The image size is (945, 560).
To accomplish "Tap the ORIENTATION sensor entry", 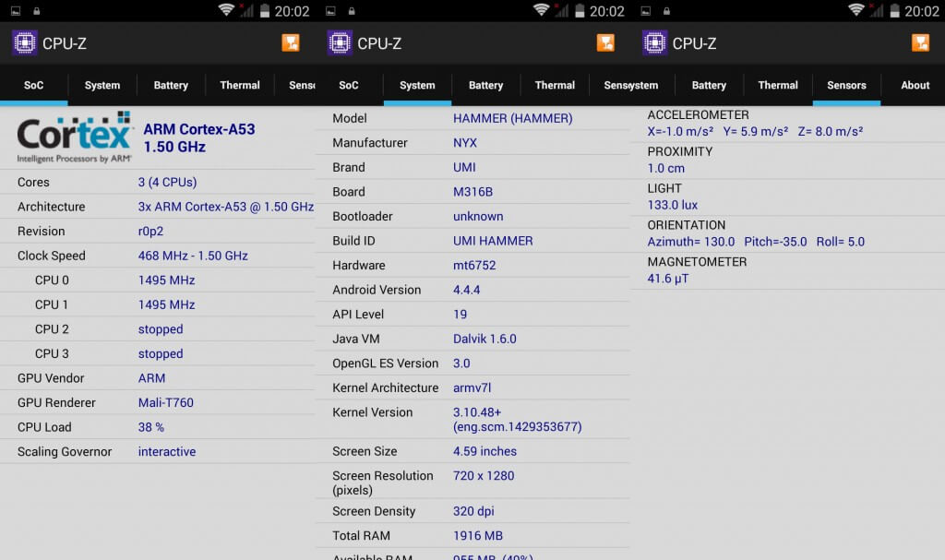I will (788, 234).
